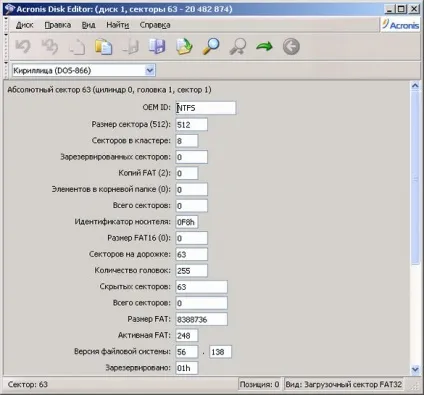Click status bar Вид: Загрузочный сектор FAT32
424x395 pixels.
344,385
